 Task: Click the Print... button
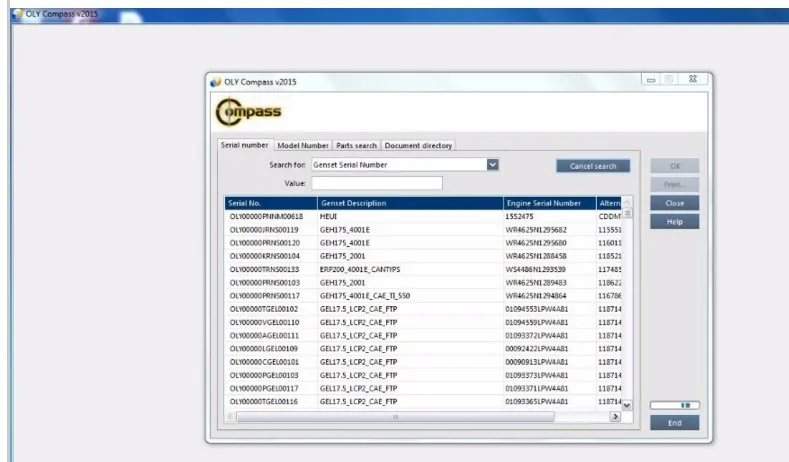[x=674, y=185]
